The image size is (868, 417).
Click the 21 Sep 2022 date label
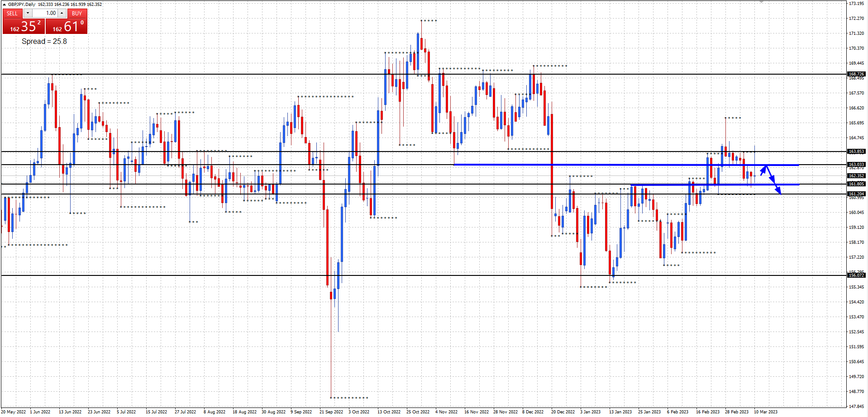coord(331,412)
